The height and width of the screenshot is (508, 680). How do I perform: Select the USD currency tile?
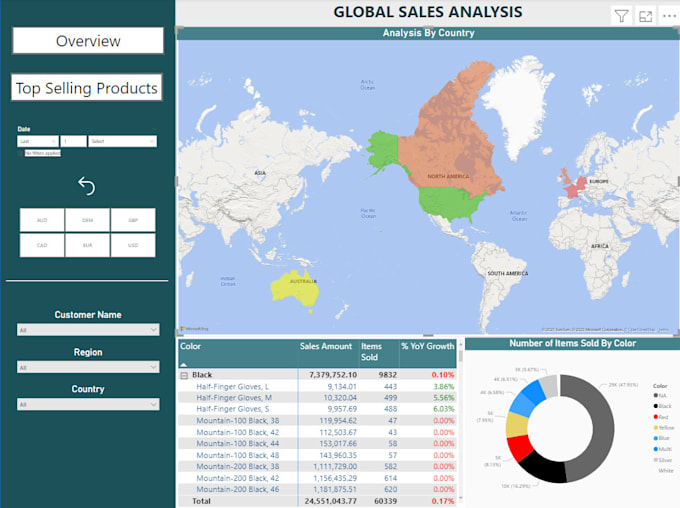(132, 245)
